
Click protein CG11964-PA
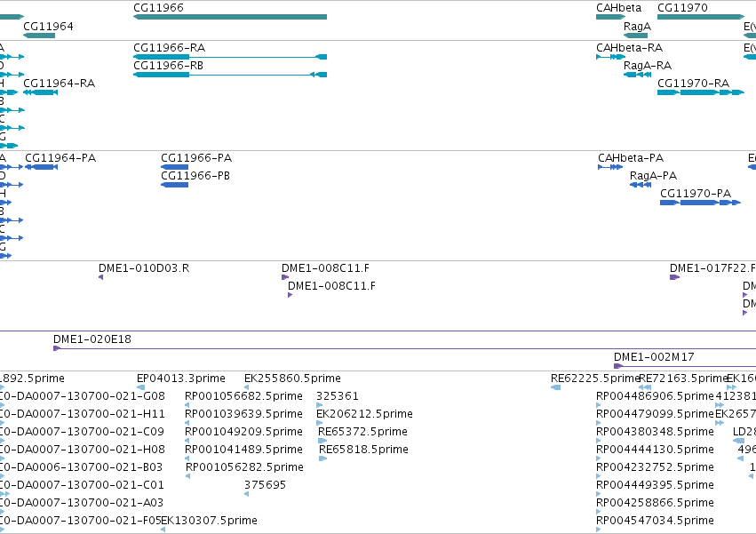click(x=42, y=167)
